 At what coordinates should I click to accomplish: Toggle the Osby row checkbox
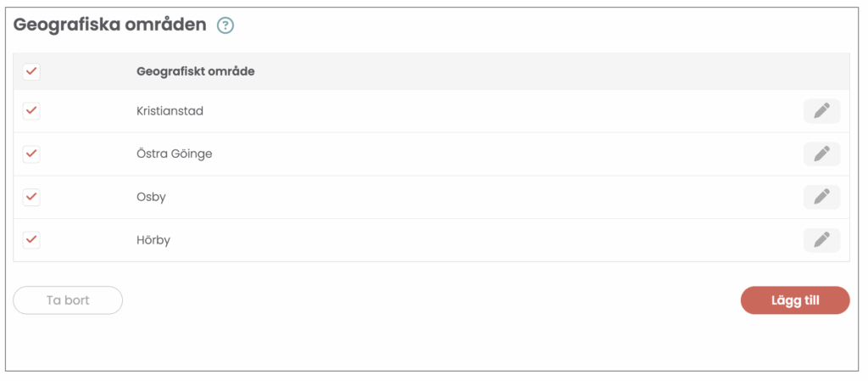pyautogui.click(x=31, y=197)
